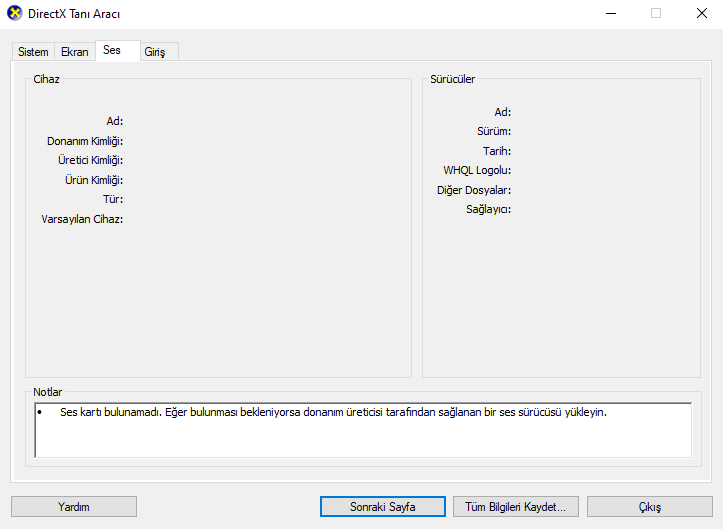Screen dimensions: 723x529
Task: Click the Notlar group heading
Action: [47, 392]
